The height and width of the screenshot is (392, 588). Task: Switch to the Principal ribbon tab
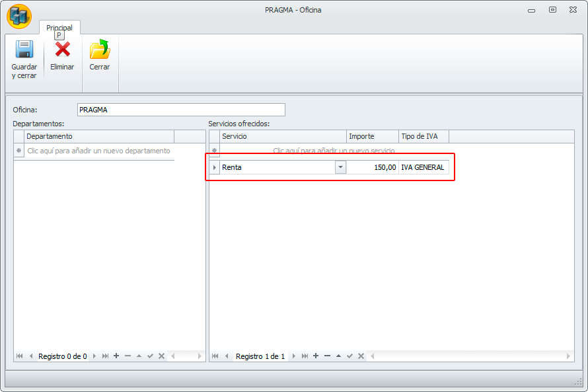click(x=59, y=28)
